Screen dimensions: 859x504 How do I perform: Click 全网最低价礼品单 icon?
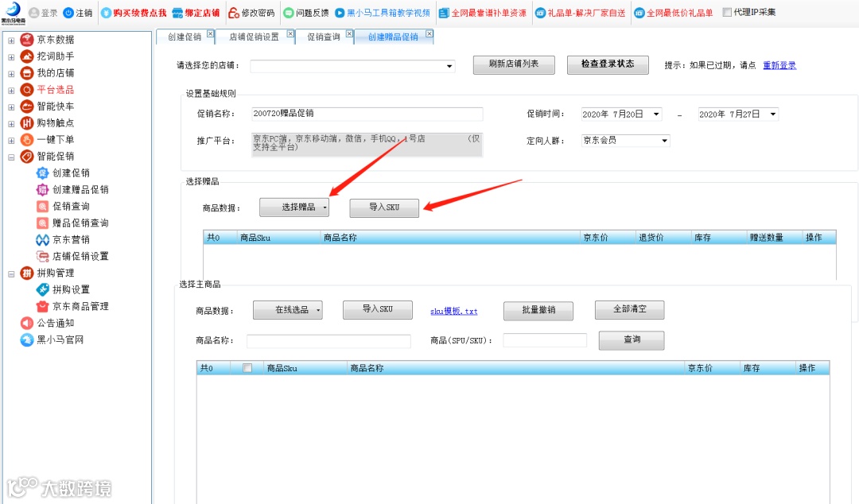tap(639, 13)
